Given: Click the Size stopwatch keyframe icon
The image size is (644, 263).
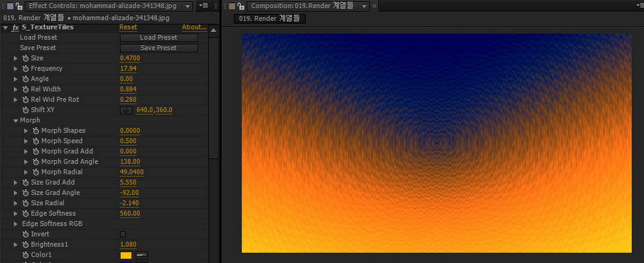Looking at the screenshot, I should click(25, 58).
